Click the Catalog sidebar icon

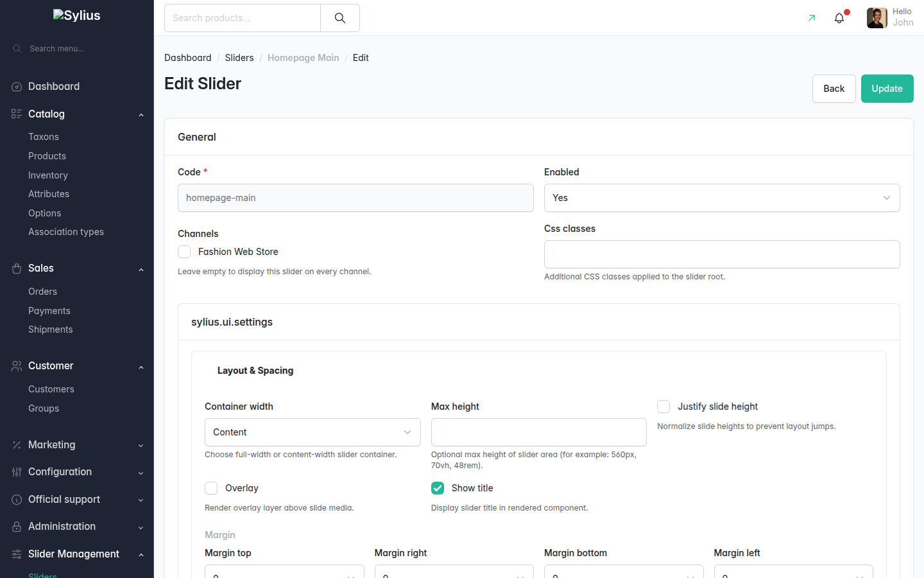pos(17,114)
